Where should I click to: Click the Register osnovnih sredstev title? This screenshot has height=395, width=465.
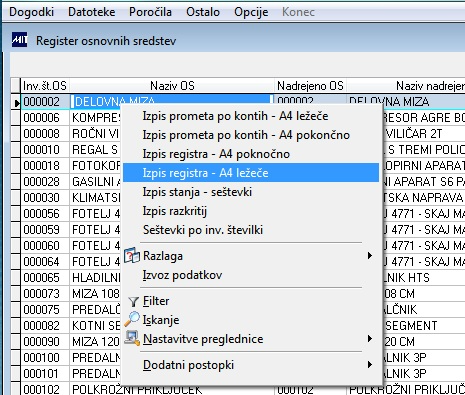[106, 41]
